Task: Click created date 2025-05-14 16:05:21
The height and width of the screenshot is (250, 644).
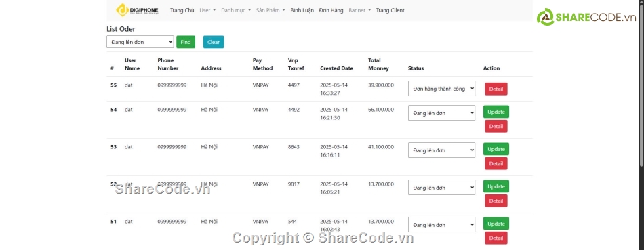Action: pyautogui.click(x=334, y=188)
